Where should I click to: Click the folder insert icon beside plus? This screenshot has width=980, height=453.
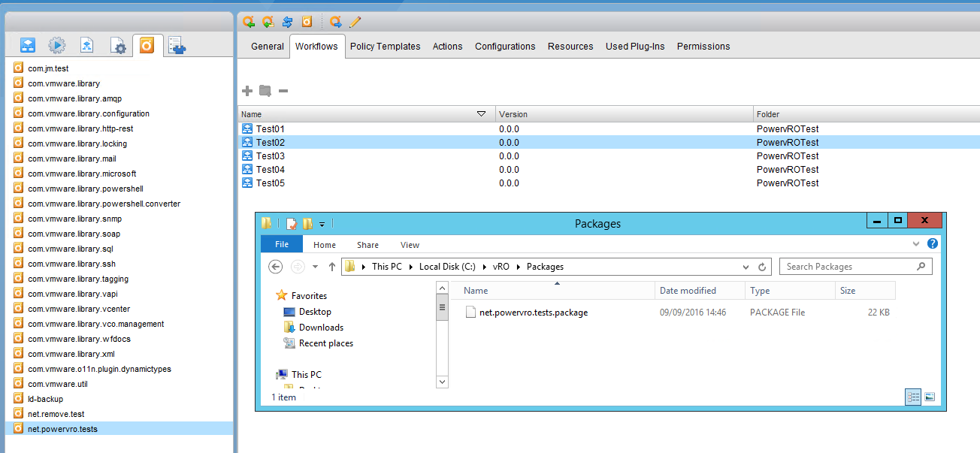(x=265, y=91)
